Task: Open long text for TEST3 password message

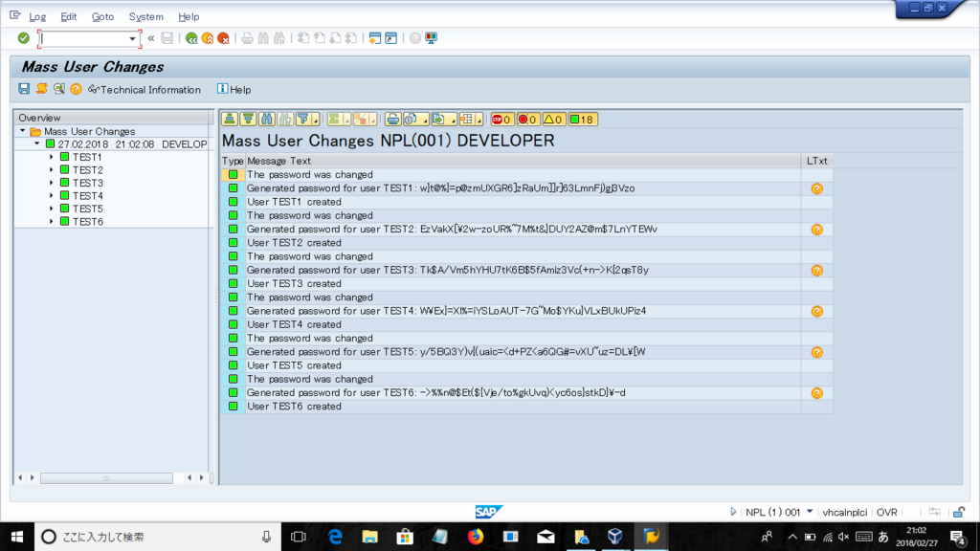Action: (817, 271)
